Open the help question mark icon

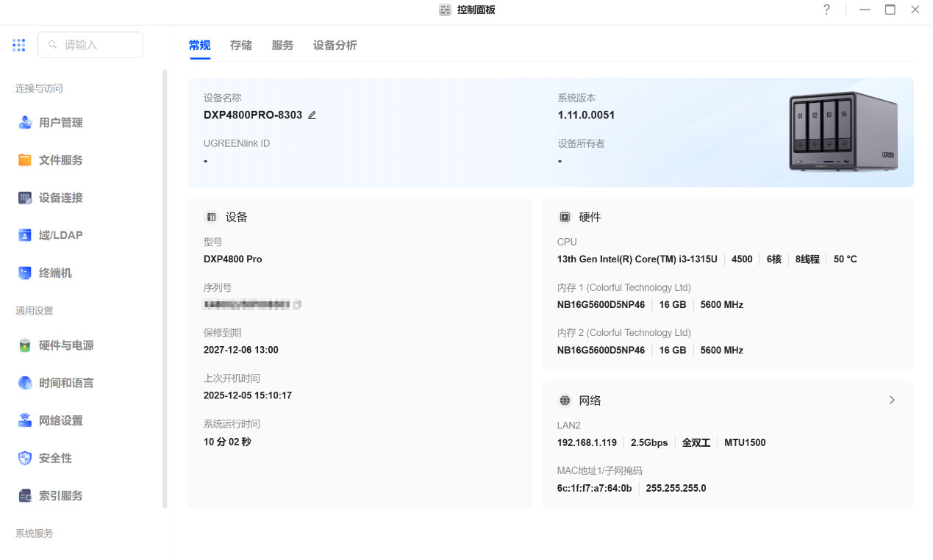[826, 10]
